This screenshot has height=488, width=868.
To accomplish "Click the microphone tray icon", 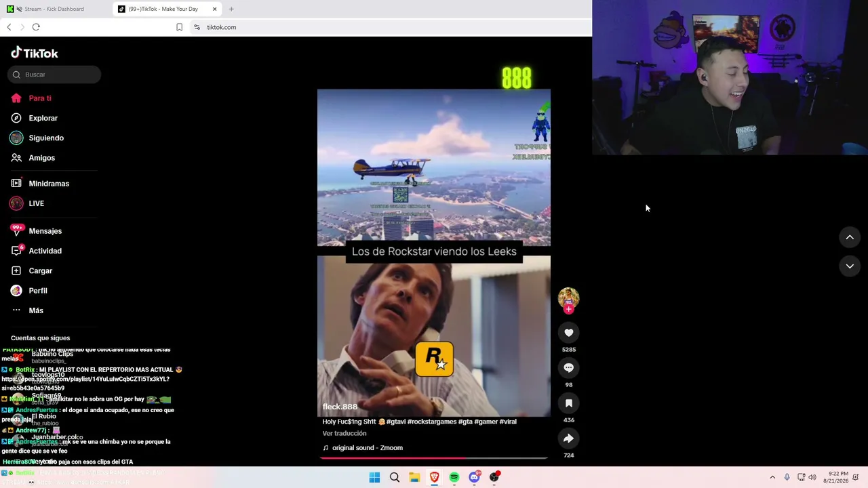I will (x=787, y=477).
